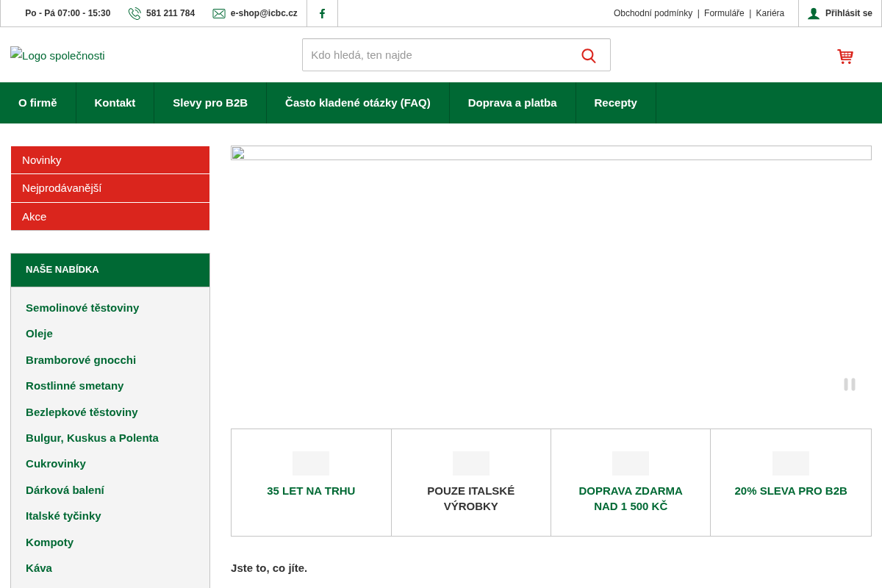Click the email envelope icon
Screen dimensions: 882x588
pos(219,13)
